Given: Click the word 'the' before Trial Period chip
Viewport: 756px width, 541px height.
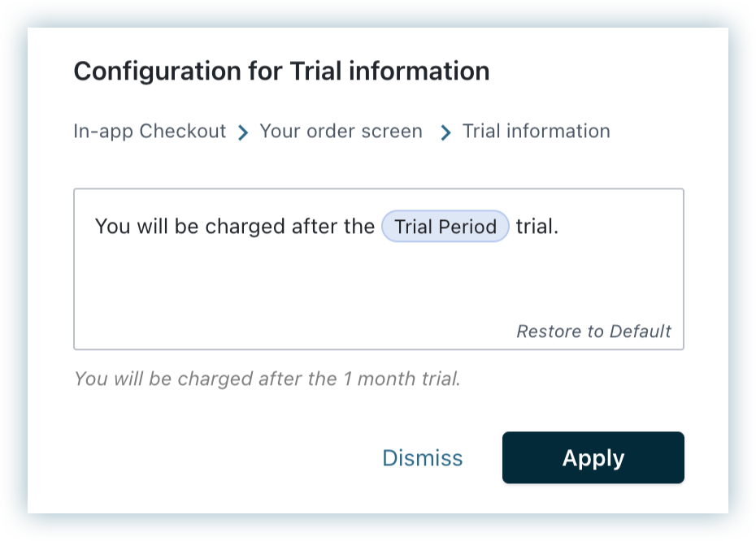Looking at the screenshot, I should (x=359, y=226).
